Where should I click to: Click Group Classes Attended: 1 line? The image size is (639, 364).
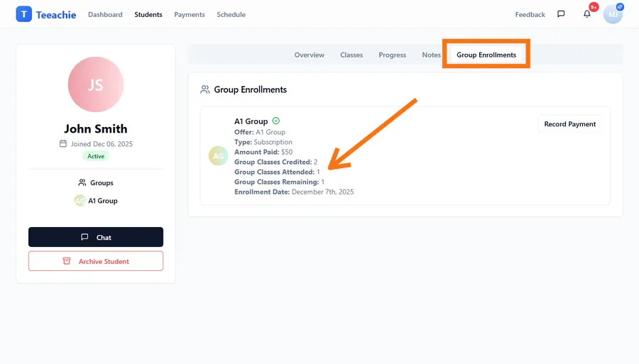pos(277,172)
